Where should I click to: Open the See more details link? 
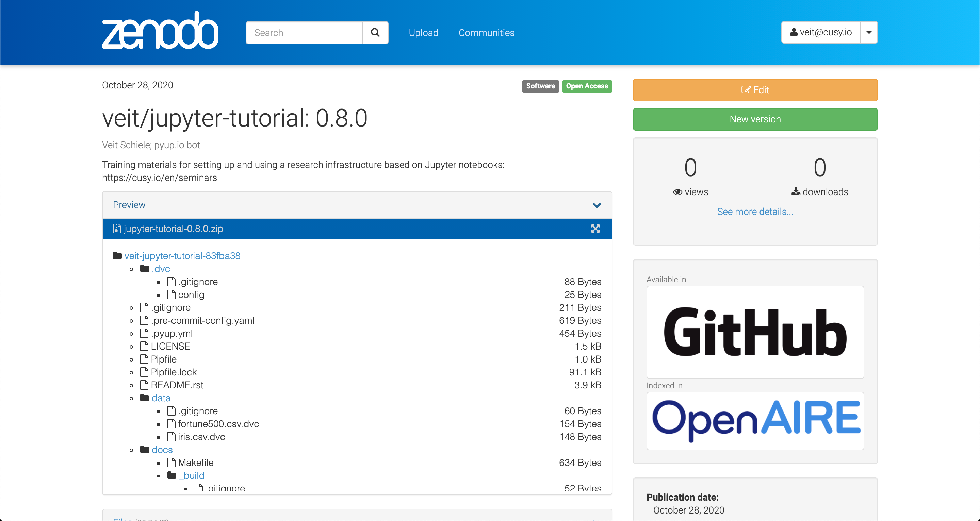pos(755,212)
